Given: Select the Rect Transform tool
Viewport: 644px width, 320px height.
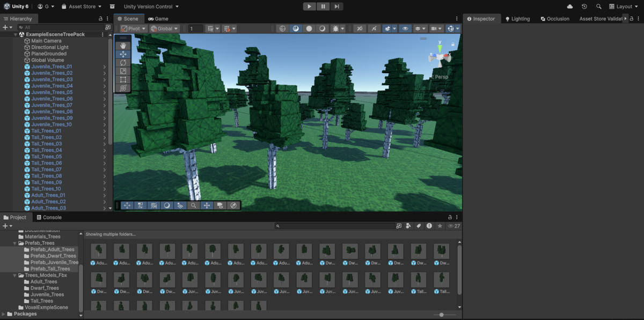Looking at the screenshot, I should (123, 79).
